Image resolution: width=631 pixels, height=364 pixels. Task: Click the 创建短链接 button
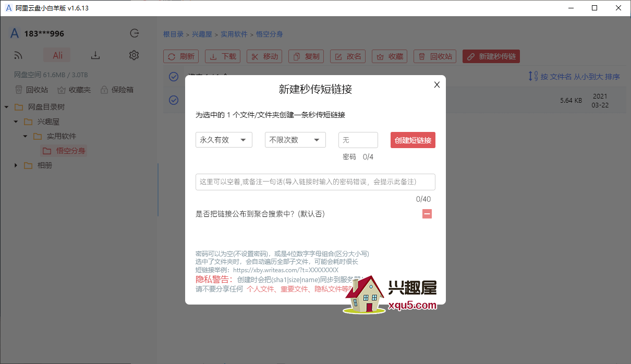412,140
